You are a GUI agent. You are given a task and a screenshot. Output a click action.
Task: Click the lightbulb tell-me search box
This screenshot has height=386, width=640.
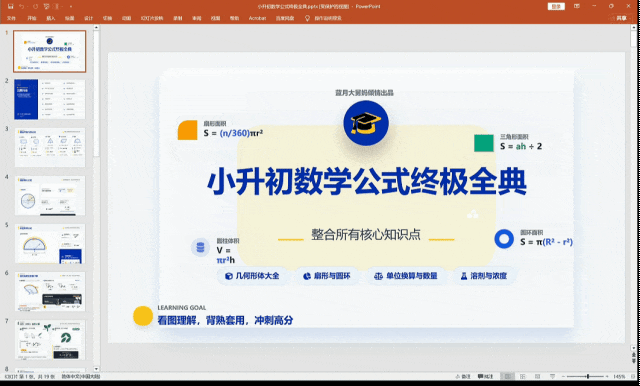pos(323,18)
